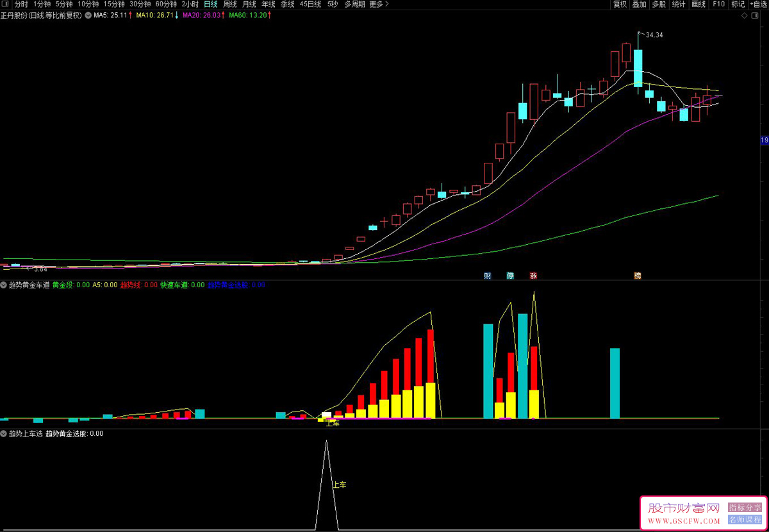Click the yellow 上车 signal in middle panel

(333, 424)
